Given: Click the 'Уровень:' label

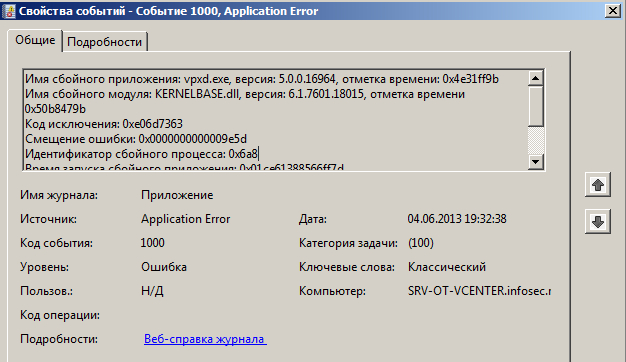Looking at the screenshot, I should click(x=44, y=267).
